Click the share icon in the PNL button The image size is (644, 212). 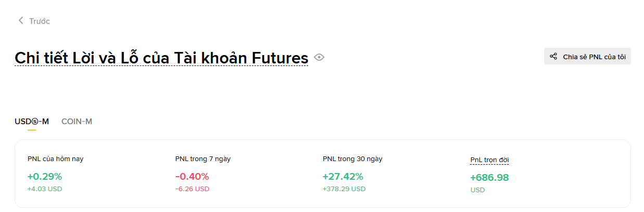(553, 57)
